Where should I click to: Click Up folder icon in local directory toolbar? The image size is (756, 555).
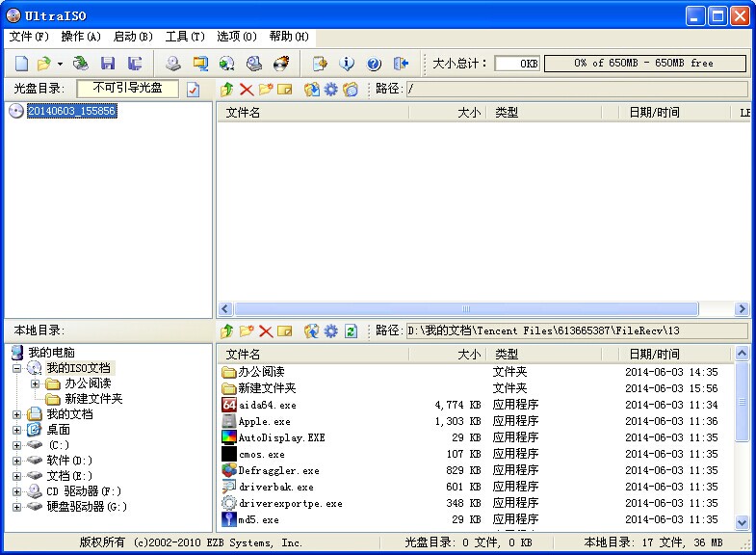pos(226,330)
